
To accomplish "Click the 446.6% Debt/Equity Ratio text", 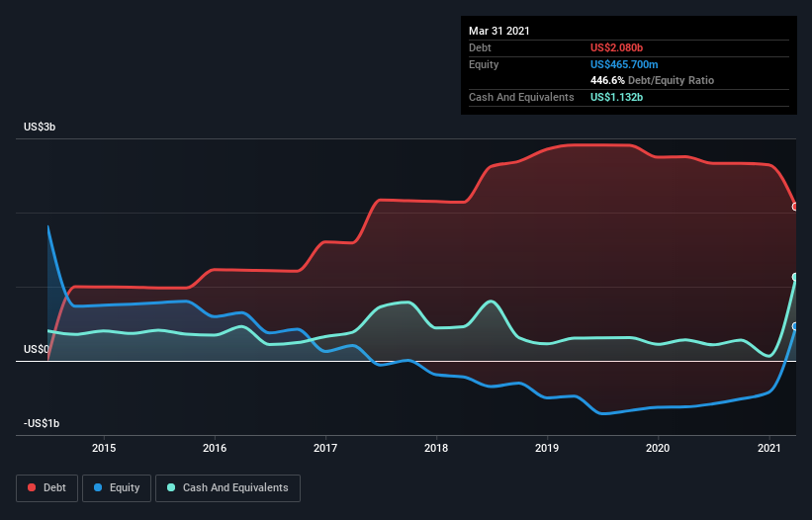I will [x=652, y=80].
